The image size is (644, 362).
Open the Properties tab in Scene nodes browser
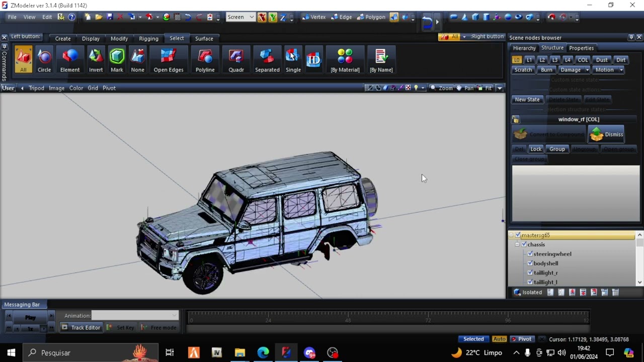[x=581, y=48]
